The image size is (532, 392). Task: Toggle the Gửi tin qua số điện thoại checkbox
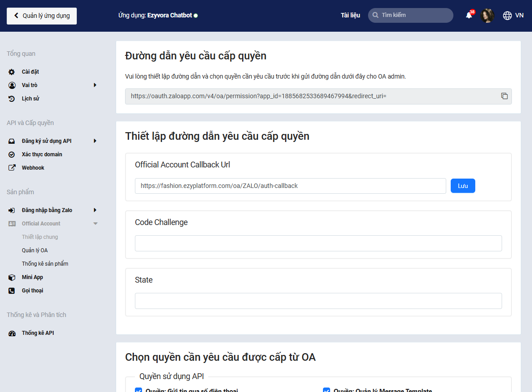coord(138,390)
